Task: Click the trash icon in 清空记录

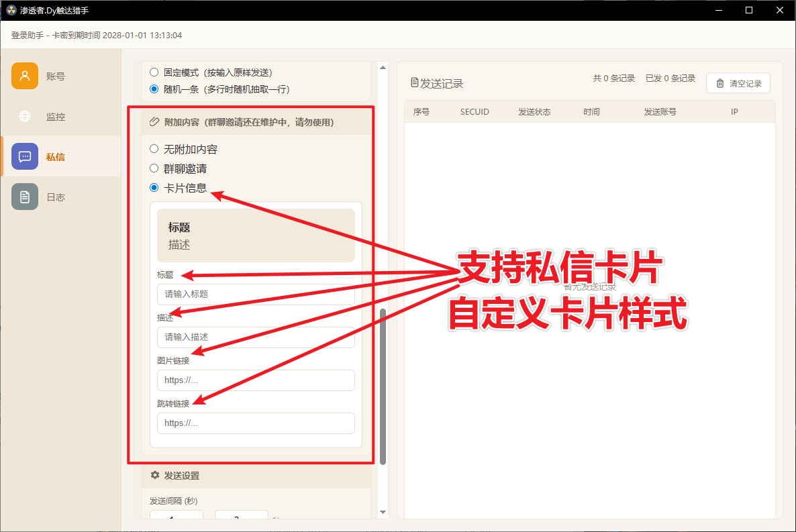Action: (x=720, y=84)
